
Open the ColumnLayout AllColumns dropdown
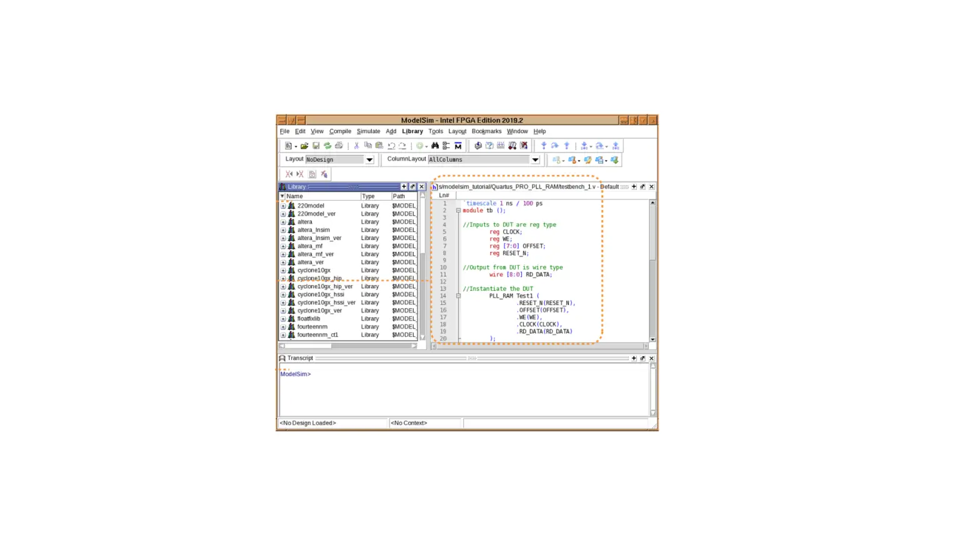(x=535, y=160)
